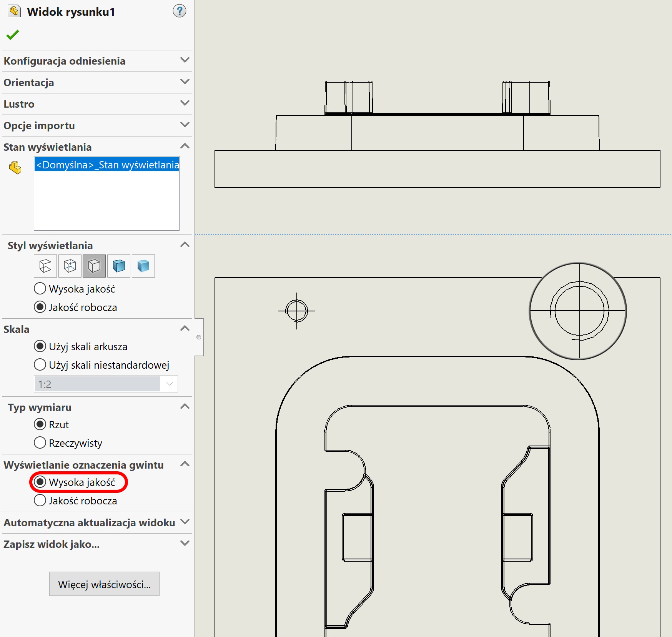
Task: Click the yellow display state part icon
Action: point(15,168)
